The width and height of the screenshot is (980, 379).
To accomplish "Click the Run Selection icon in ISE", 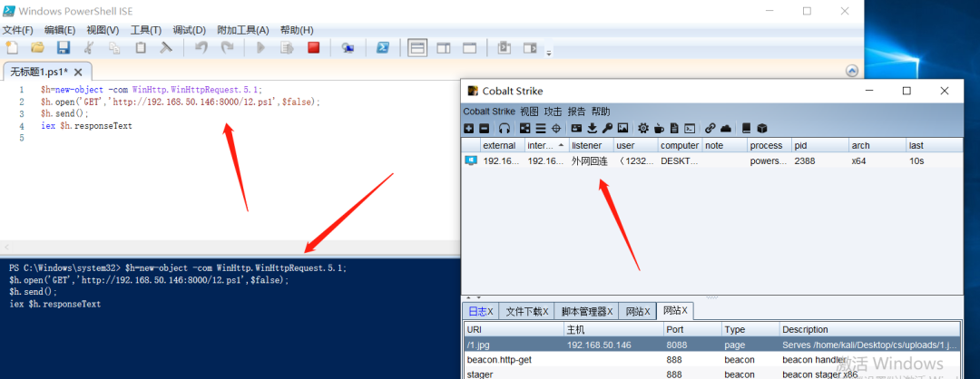I will [287, 47].
